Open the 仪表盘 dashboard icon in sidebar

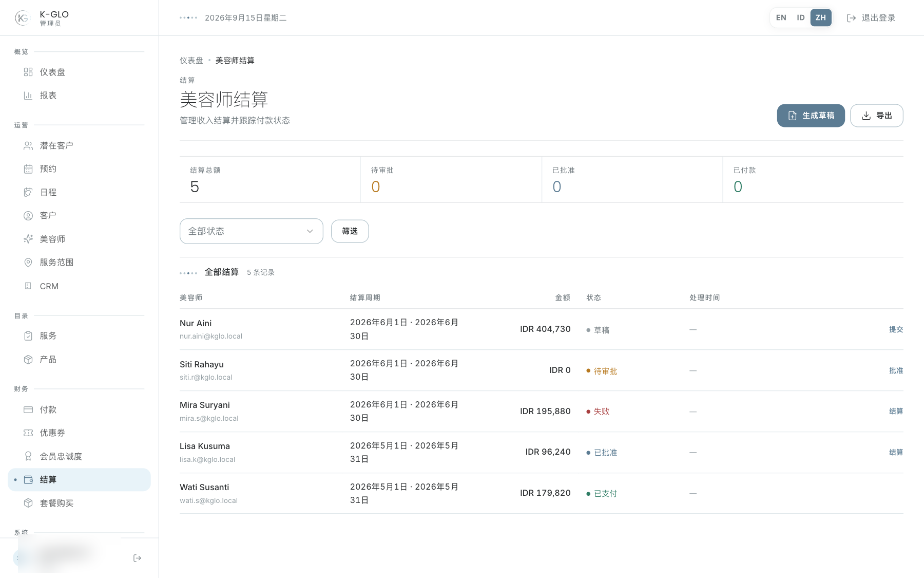(28, 72)
